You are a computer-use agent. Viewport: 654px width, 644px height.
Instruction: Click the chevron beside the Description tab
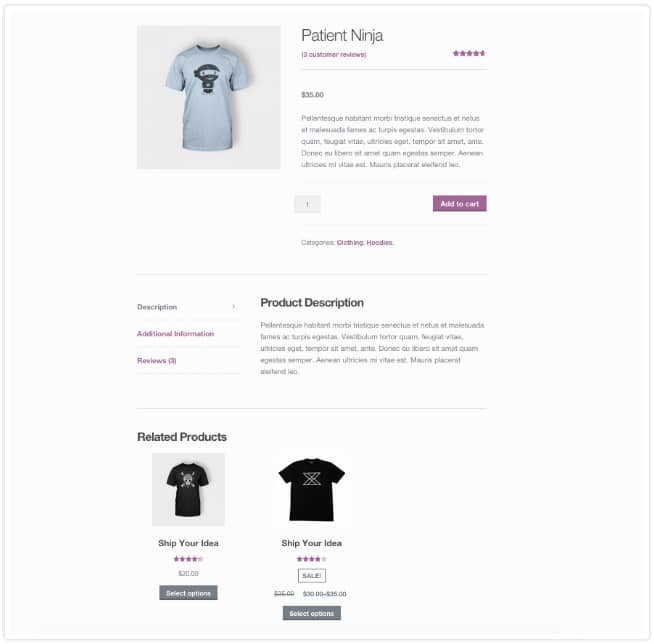(x=234, y=307)
